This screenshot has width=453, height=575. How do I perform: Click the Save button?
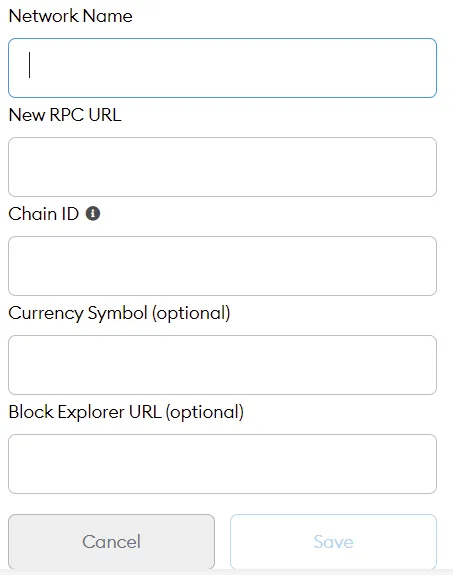[333, 542]
